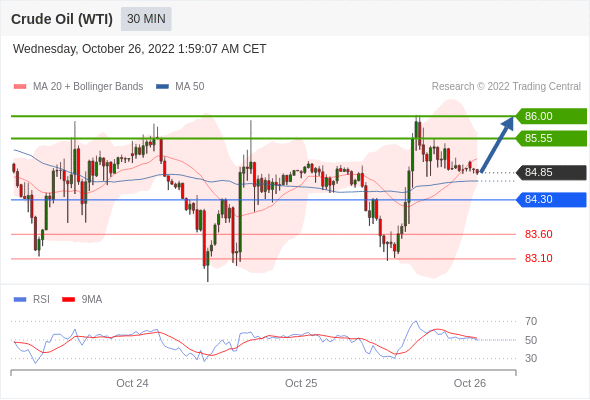Click the Oct 24 date axis label
The width and height of the screenshot is (590, 400).
132,383
